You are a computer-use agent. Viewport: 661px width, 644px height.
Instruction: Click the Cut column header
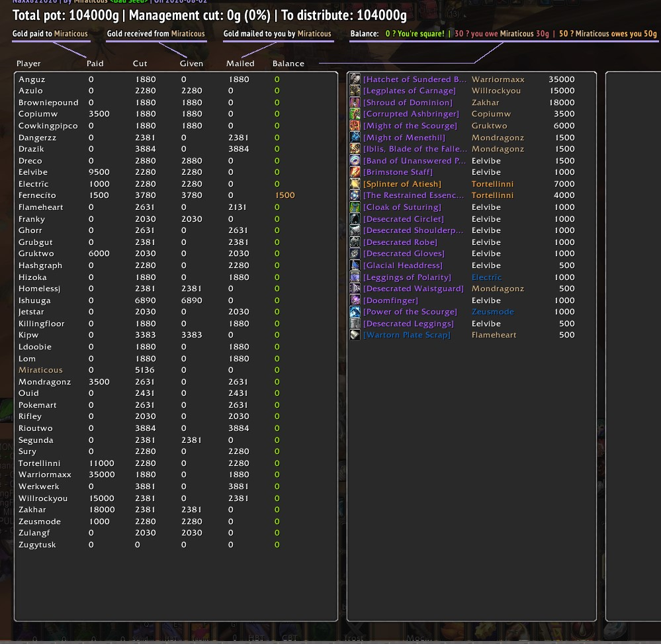(140, 64)
